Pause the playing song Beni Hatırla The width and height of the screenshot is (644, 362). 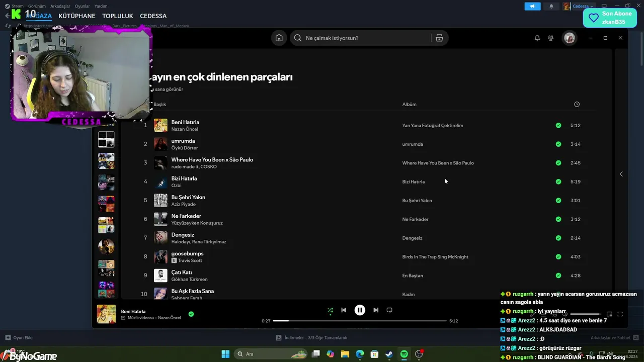(x=360, y=310)
